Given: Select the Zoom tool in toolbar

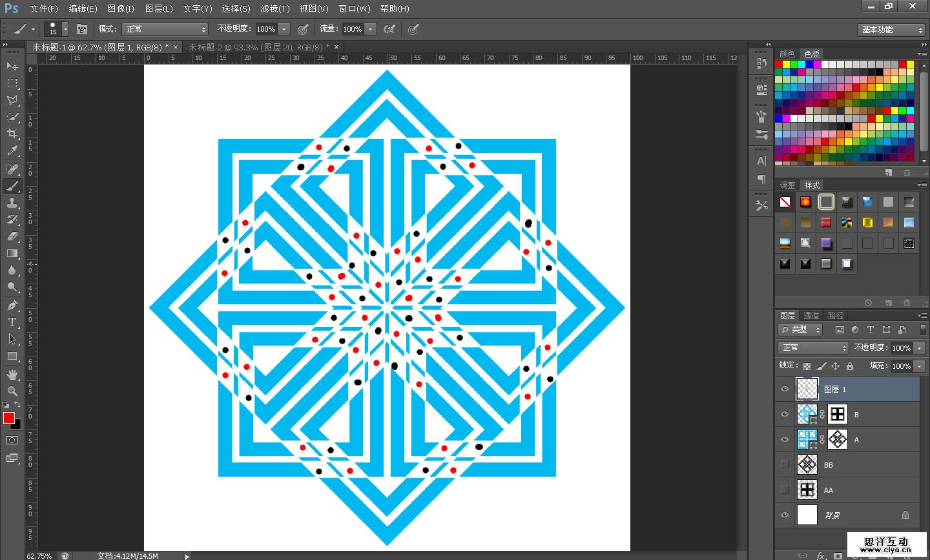Looking at the screenshot, I should pyautogui.click(x=12, y=391).
